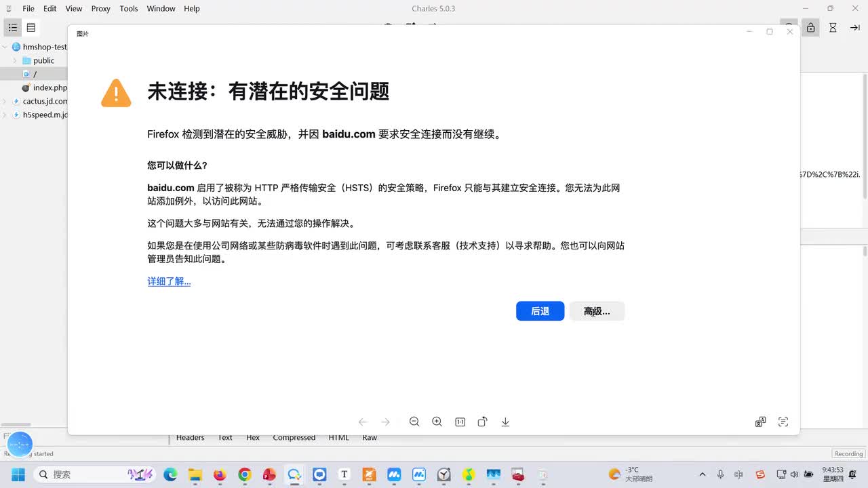
Task: Show hidden system tray icons chevron
Action: [703, 474]
